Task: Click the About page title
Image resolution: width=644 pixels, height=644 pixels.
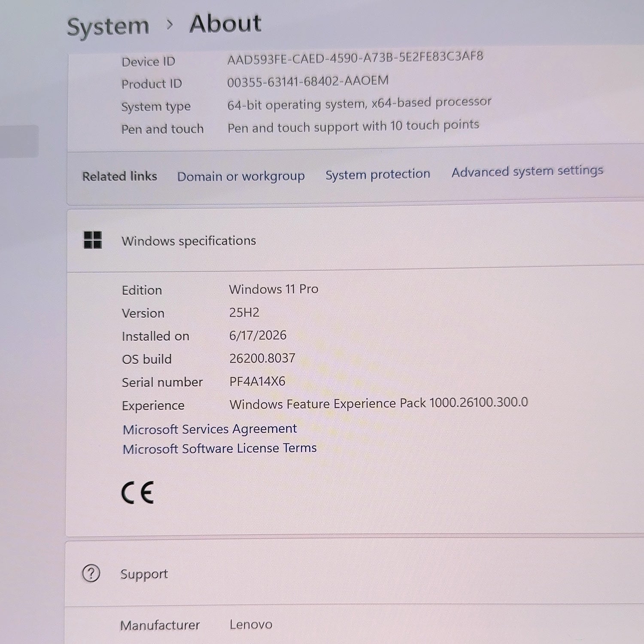Action: pyautogui.click(x=225, y=24)
